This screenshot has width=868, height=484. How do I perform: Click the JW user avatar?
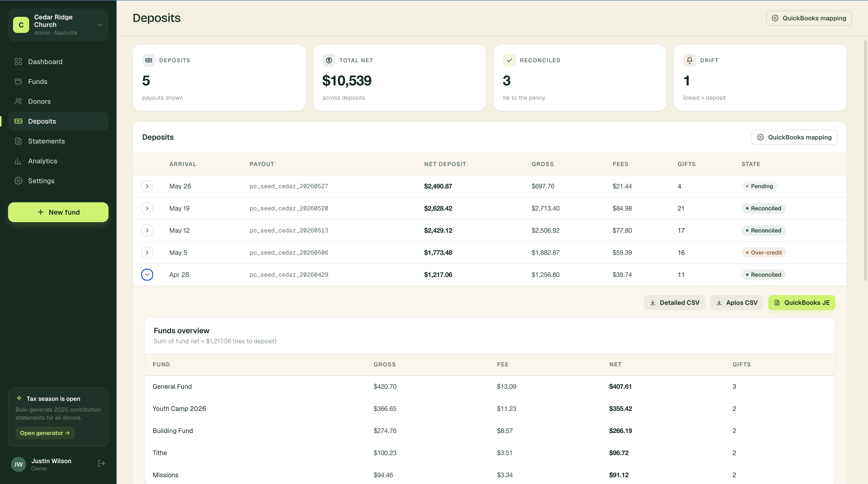coord(19,464)
